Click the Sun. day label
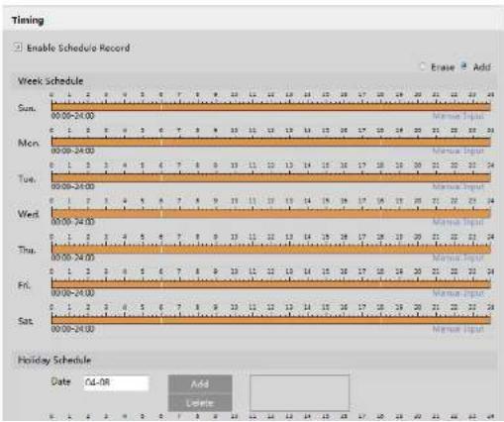The width and height of the screenshot is (504, 422). point(27,108)
